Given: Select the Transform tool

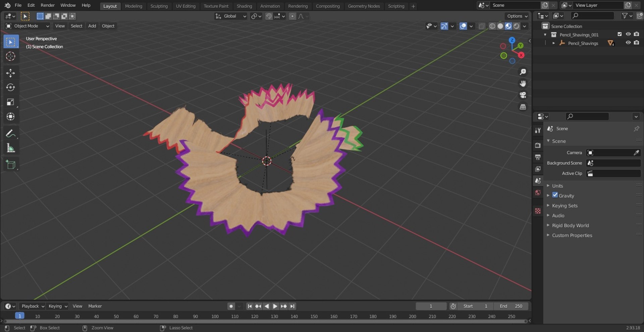Looking at the screenshot, I should tap(11, 117).
